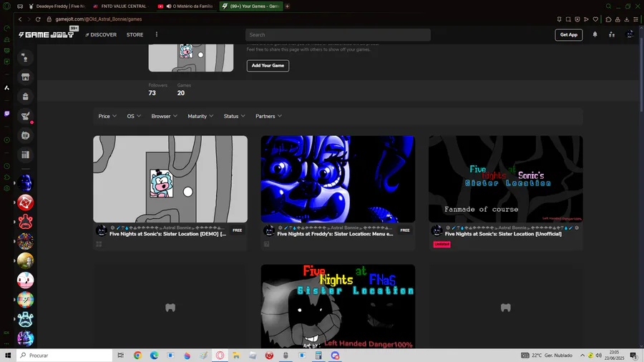The width and height of the screenshot is (644, 362).
Task: Select the Your Games browser tab
Action: tap(251, 6)
